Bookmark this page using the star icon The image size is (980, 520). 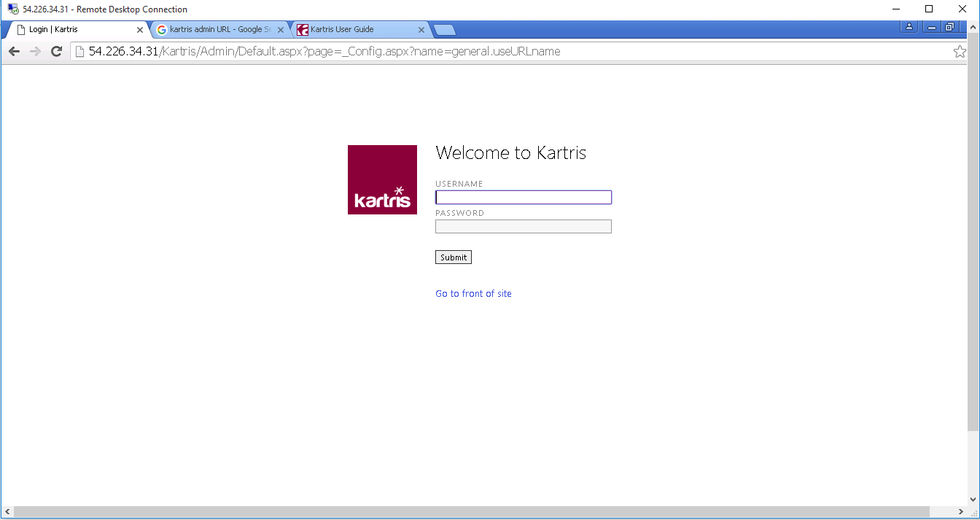tap(959, 51)
